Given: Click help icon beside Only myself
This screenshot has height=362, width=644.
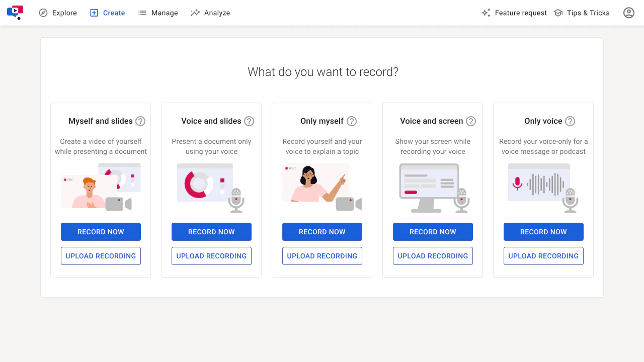Looking at the screenshot, I should coord(352,121).
